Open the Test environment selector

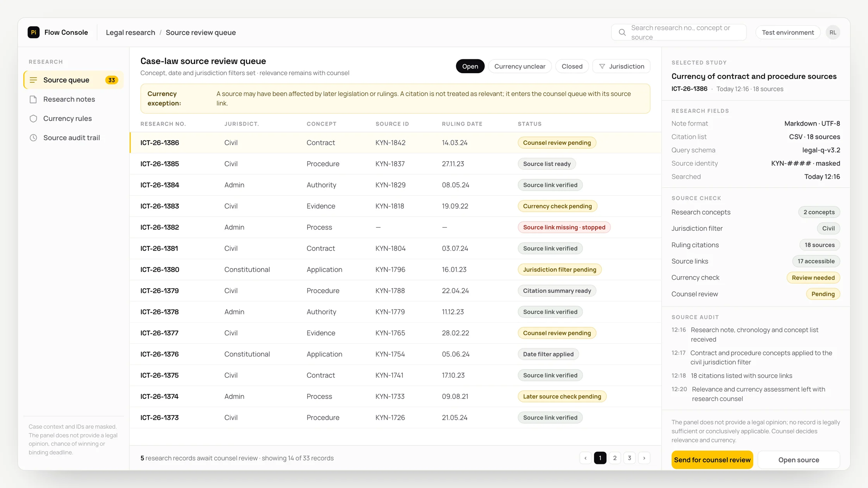[788, 33]
